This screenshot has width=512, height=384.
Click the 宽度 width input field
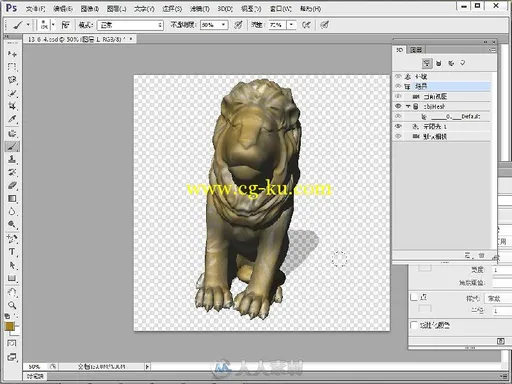point(502,270)
